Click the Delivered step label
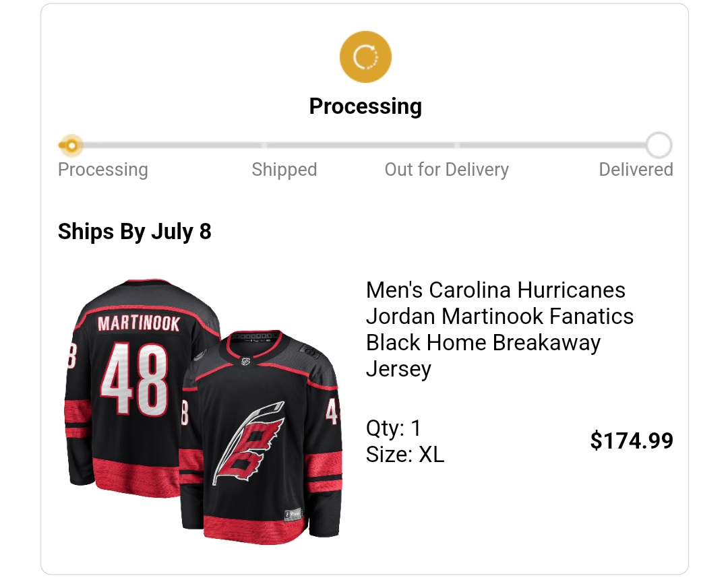Screen dimensions: 728x588 (x=636, y=170)
